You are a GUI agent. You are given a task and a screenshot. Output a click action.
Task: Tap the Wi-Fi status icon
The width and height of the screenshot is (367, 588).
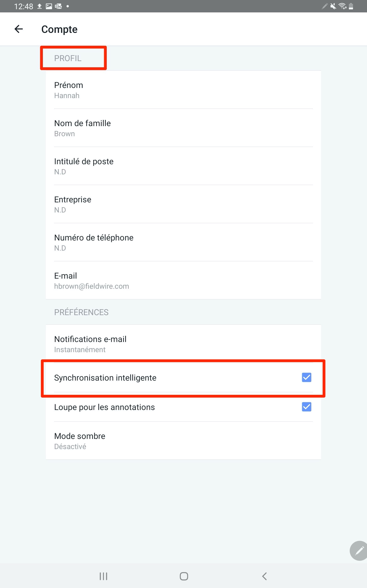[342, 6]
